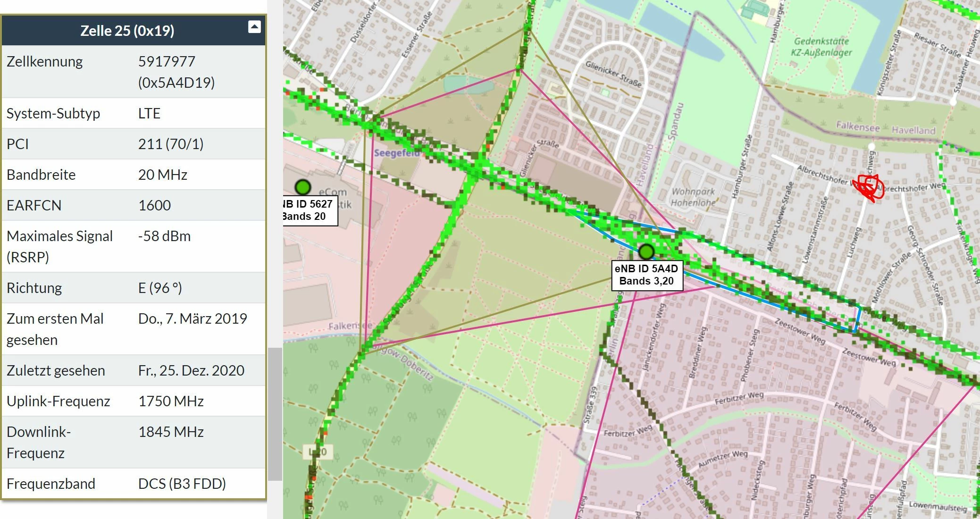Click the Maximales Signal -58 dBm value
Screen dimensions: 980x519
164,236
